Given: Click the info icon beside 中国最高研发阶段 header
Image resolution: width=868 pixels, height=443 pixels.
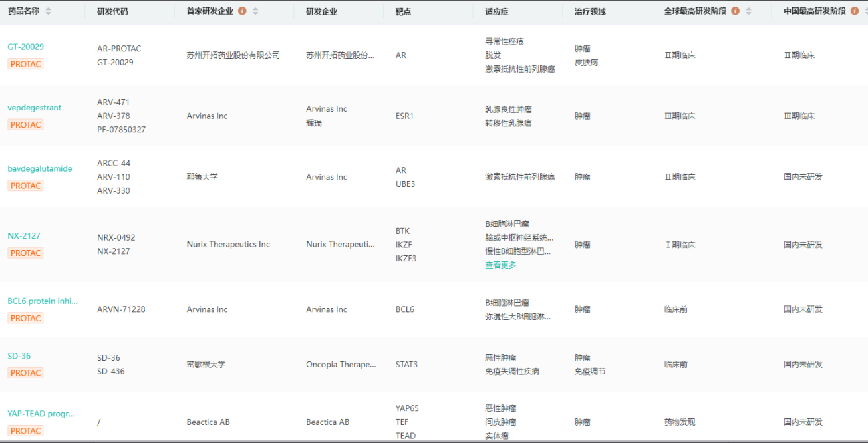Looking at the screenshot, I should click(855, 11).
